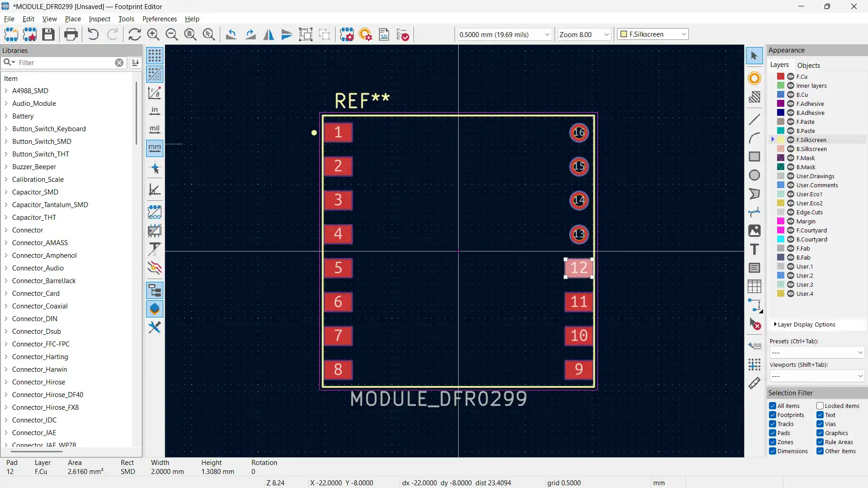Hide the F.Silkscreen layer
The width and height of the screenshot is (868, 488).
pos(791,140)
